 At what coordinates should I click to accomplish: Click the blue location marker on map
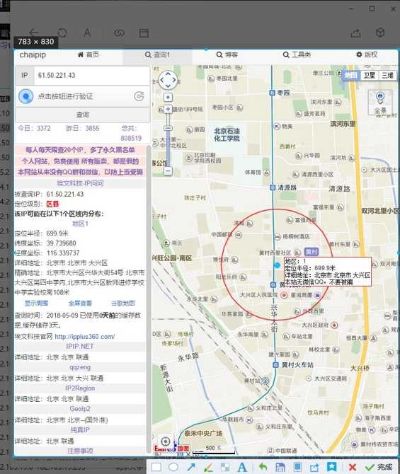[277, 265]
